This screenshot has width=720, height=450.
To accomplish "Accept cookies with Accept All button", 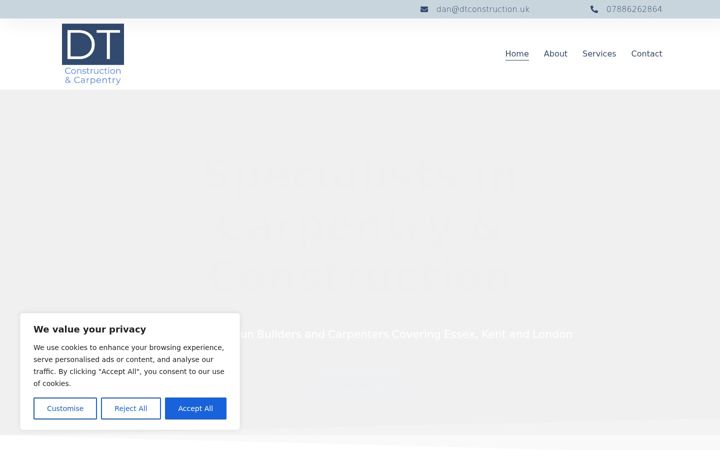I will (x=196, y=408).
